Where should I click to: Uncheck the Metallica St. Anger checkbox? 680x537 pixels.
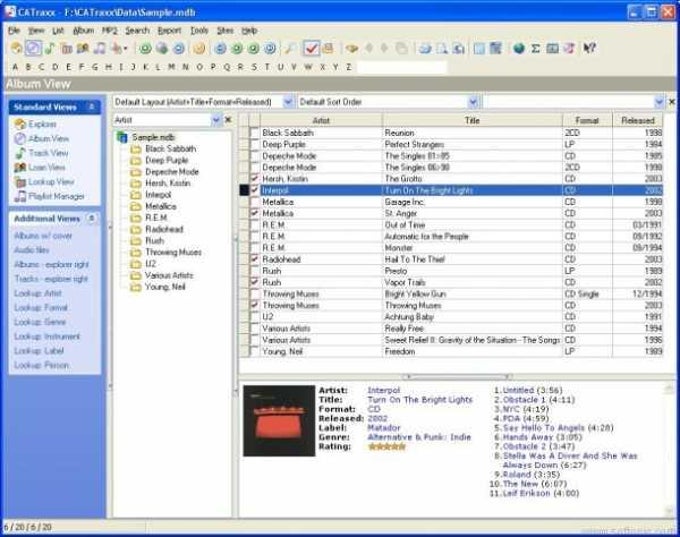pos(255,213)
